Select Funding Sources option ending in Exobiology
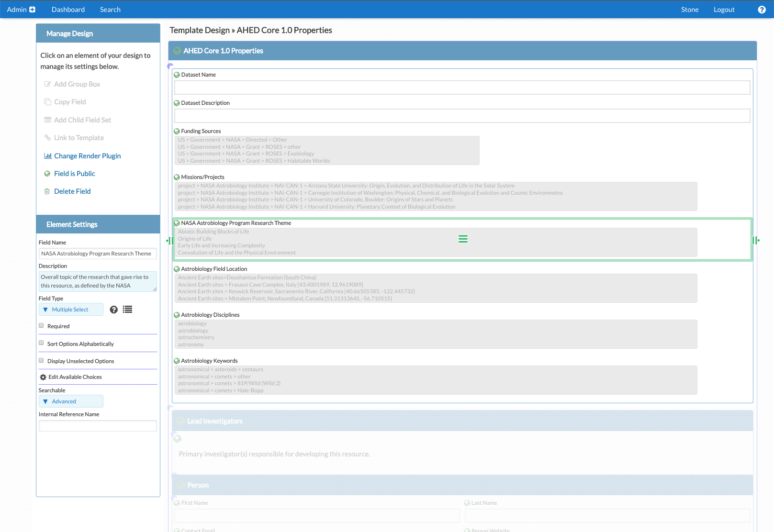This screenshot has width=774, height=532. point(246,154)
